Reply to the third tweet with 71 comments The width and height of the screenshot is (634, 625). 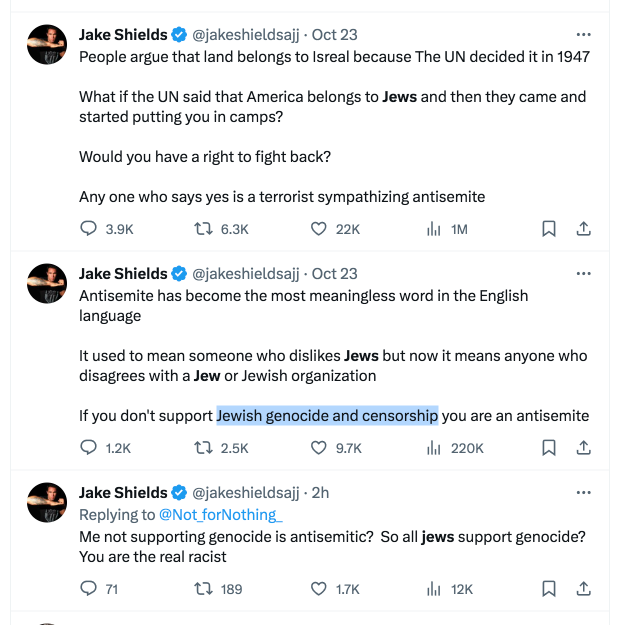click(x=89, y=589)
